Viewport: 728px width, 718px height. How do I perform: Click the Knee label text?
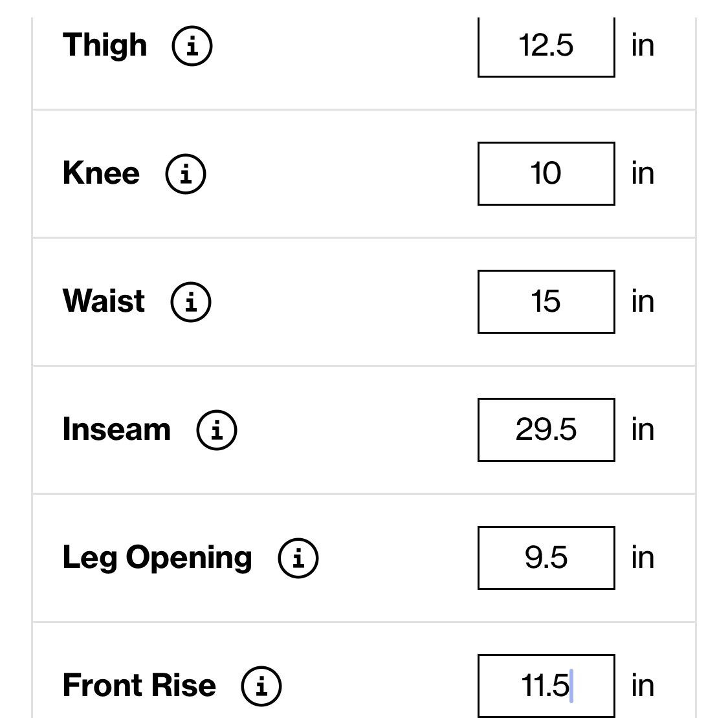tap(101, 173)
